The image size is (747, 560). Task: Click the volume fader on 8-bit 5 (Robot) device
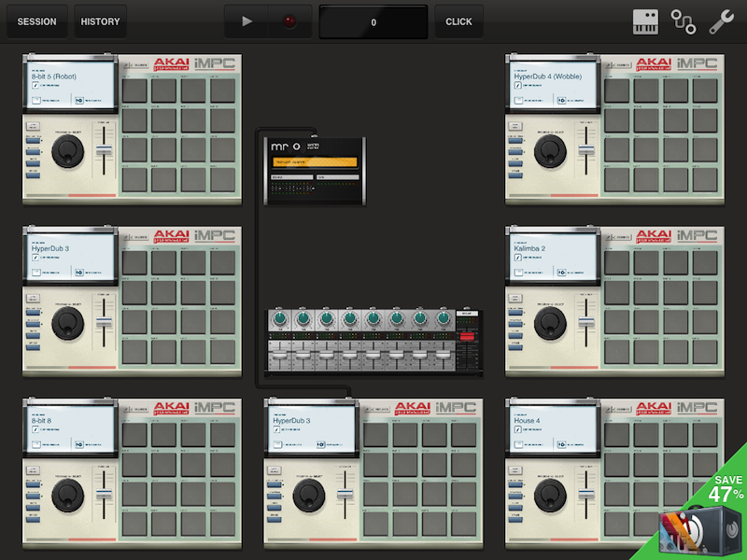click(104, 150)
